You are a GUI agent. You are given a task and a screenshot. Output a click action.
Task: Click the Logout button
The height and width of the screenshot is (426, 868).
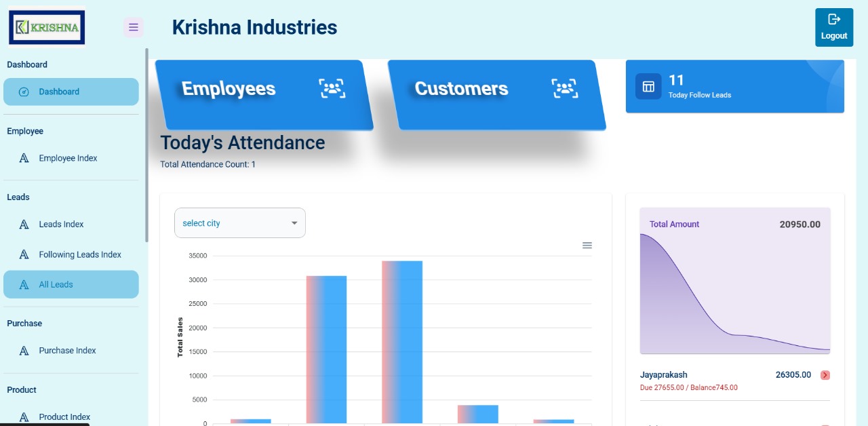tap(834, 28)
